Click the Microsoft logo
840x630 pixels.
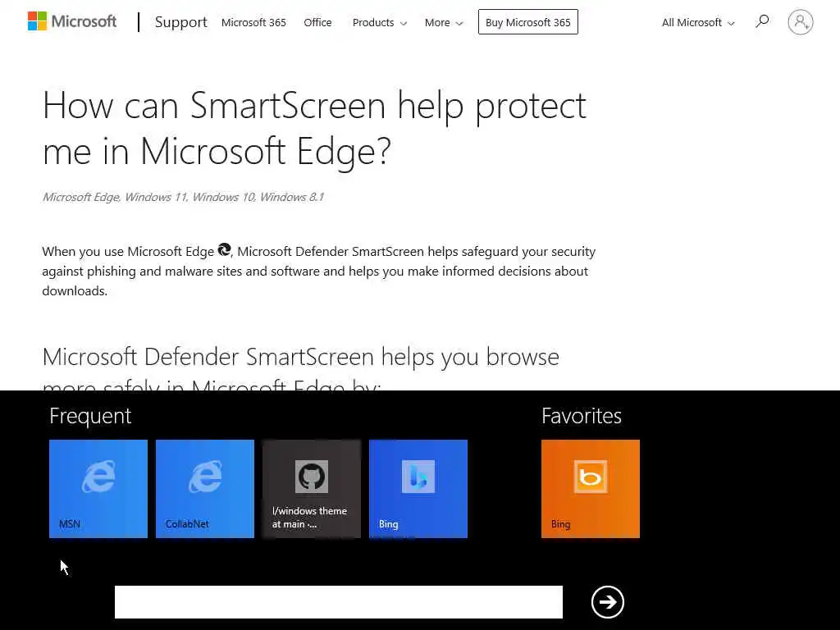(72, 21)
